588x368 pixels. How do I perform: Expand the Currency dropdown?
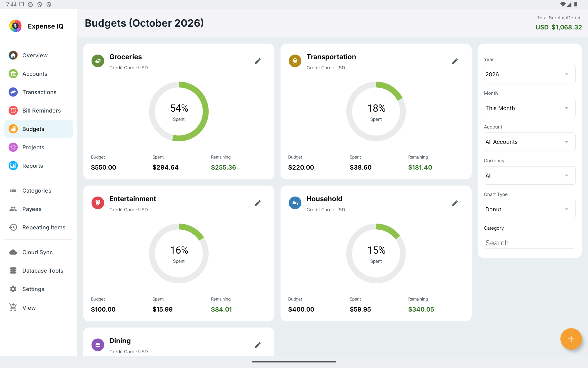pos(530,175)
